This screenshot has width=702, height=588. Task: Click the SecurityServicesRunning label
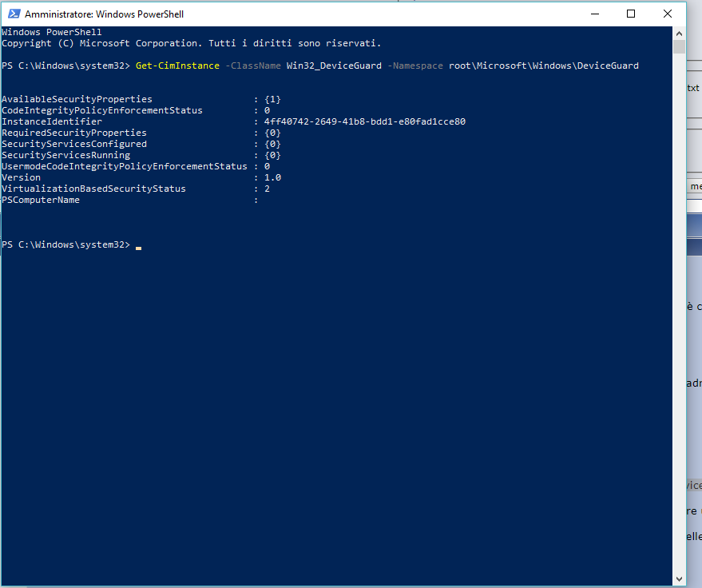(65, 156)
